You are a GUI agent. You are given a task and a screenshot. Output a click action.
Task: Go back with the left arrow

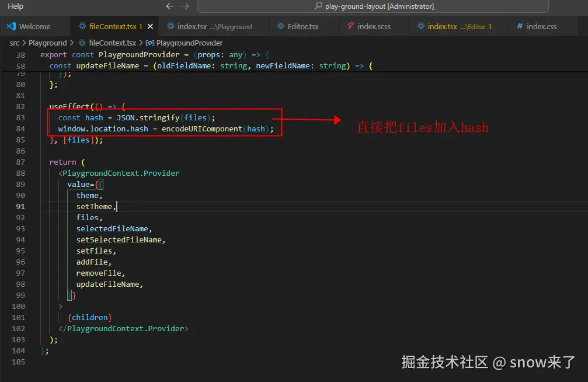pyautogui.click(x=170, y=6)
